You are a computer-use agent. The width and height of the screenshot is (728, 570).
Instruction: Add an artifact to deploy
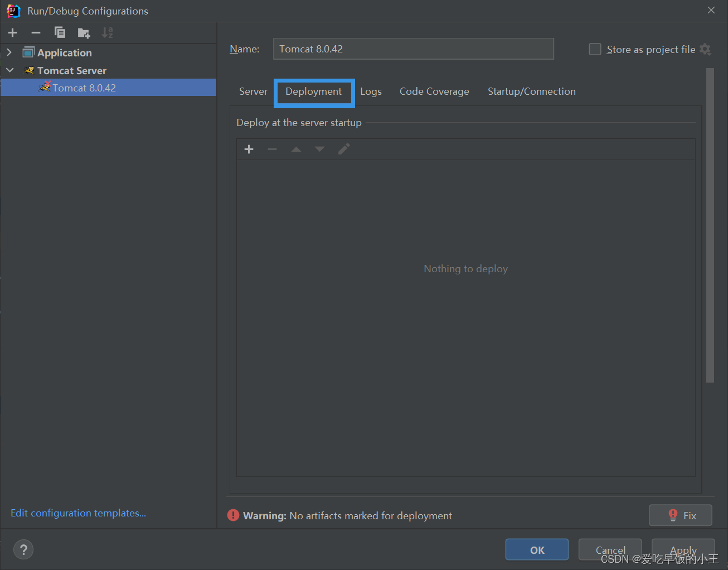(249, 149)
